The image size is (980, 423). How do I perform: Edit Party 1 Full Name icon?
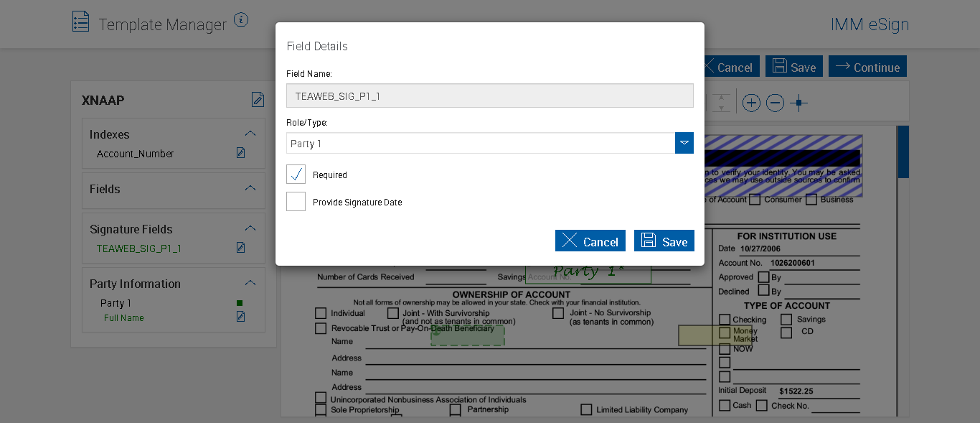[241, 317]
